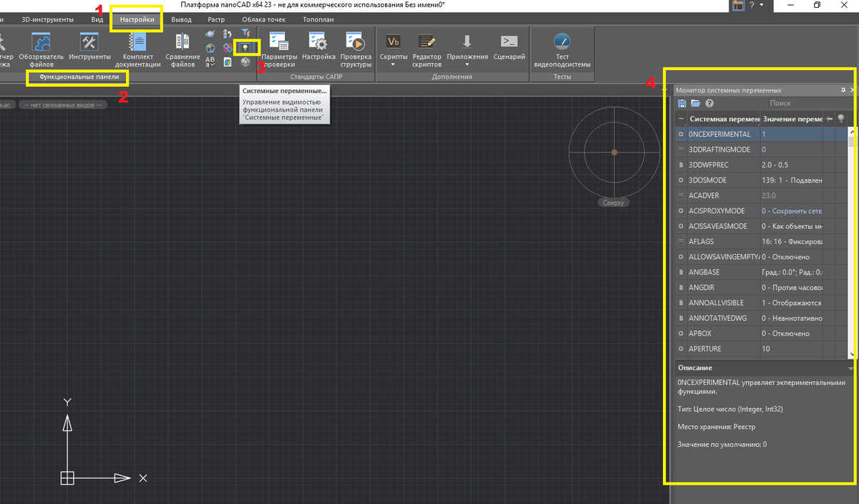The width and height of the screenshot is (859, 504).
Task: Switch to the Вывод ribbon tab
Action: [x=181, y=19]
